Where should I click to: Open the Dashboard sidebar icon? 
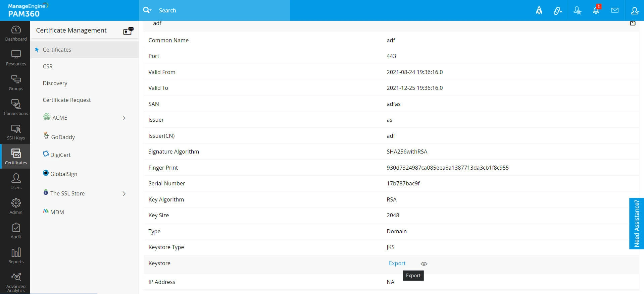click(16, 33)
